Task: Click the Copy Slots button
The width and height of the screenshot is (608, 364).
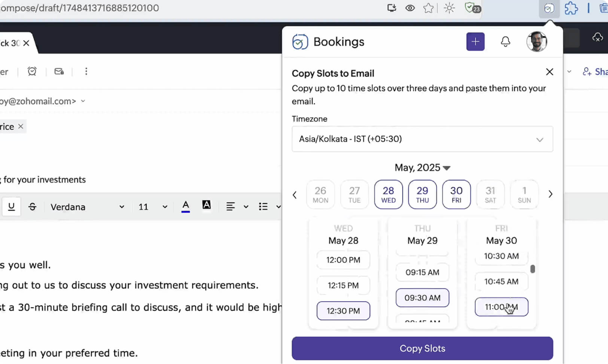Action: [422, 348]
